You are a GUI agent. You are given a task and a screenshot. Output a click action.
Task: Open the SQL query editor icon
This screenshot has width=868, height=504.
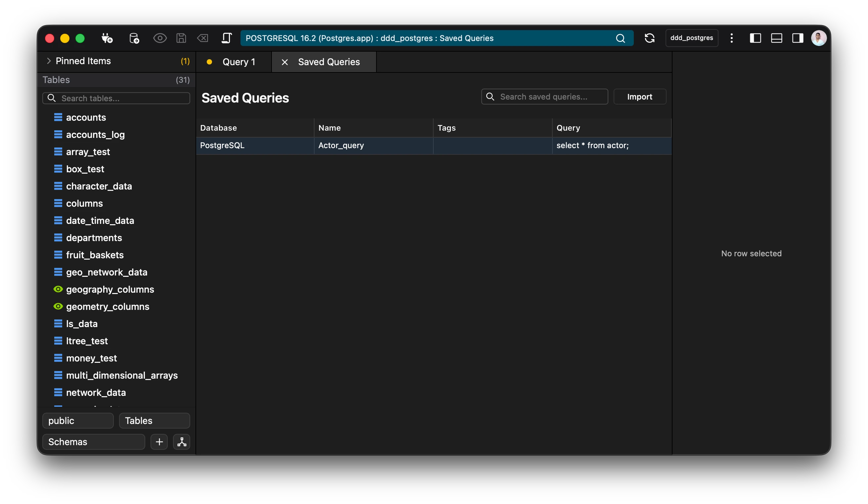point(227,38)
